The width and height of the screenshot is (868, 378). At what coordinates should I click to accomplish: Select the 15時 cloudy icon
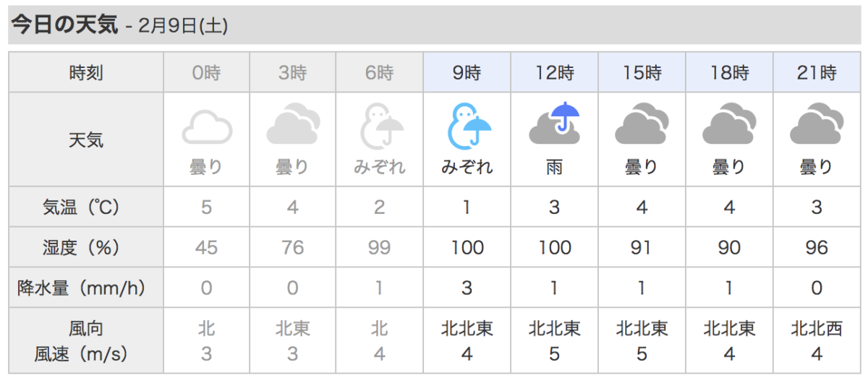642,125
